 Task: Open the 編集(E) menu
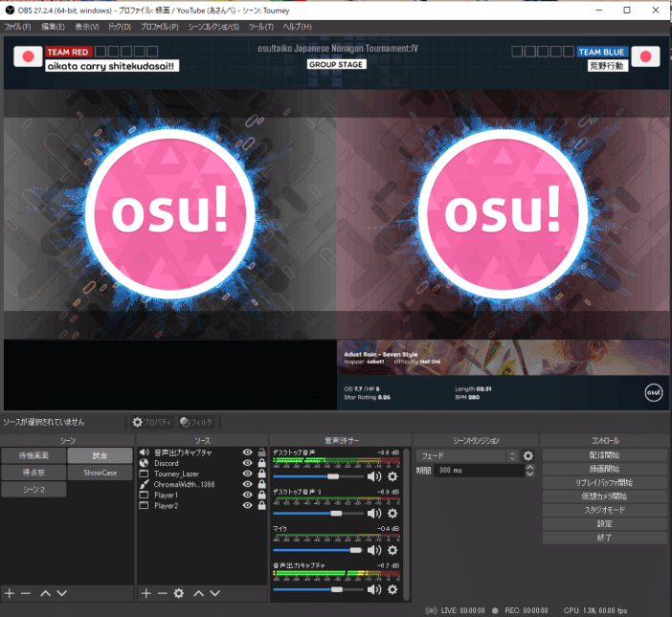click(x=53, y=27)
